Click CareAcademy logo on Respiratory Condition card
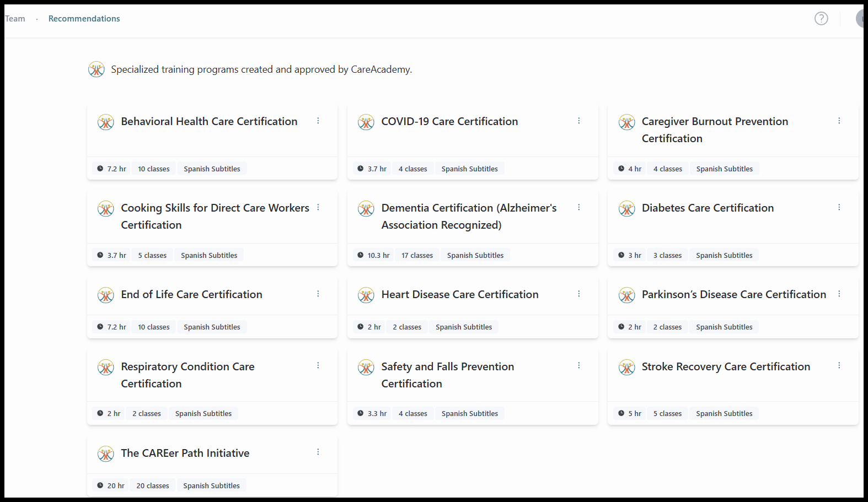 pyautogui.click(x=106, y=367)
